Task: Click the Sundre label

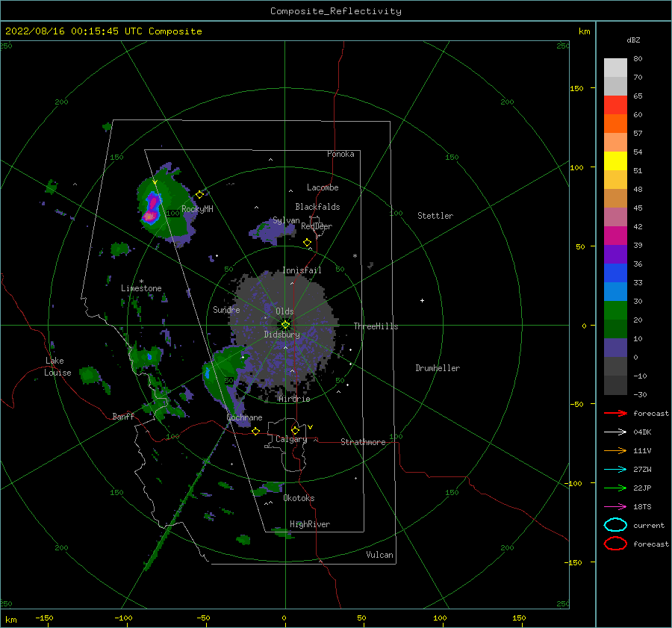Action: [226, 310]
